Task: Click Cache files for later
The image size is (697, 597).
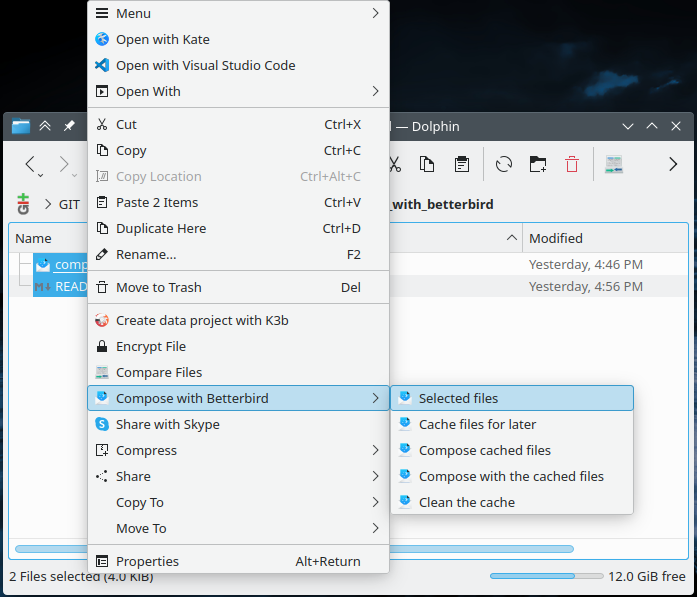Action: (512, 425)
